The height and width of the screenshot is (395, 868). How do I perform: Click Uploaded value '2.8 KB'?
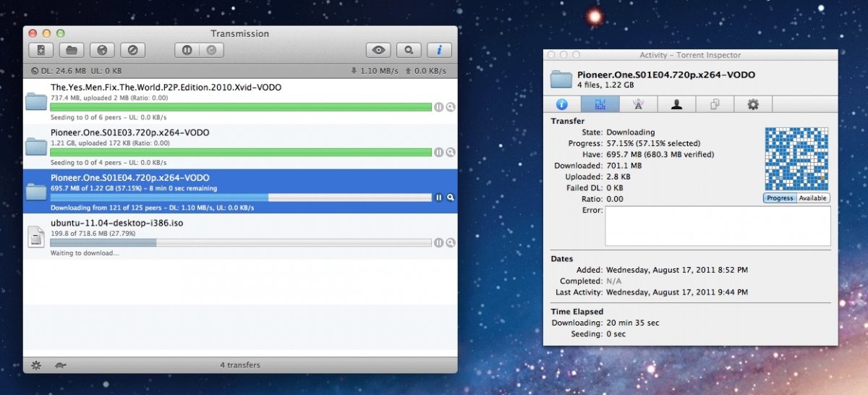pos(619,177)
